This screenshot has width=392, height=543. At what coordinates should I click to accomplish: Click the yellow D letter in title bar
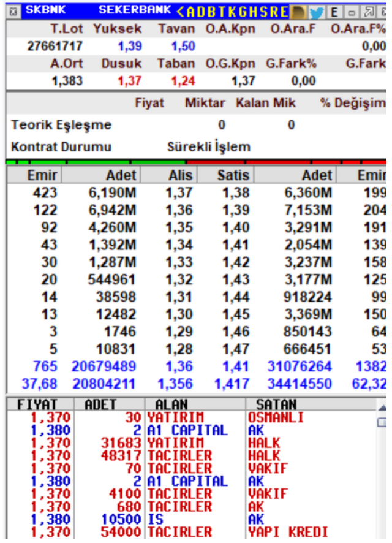point(200,12)
